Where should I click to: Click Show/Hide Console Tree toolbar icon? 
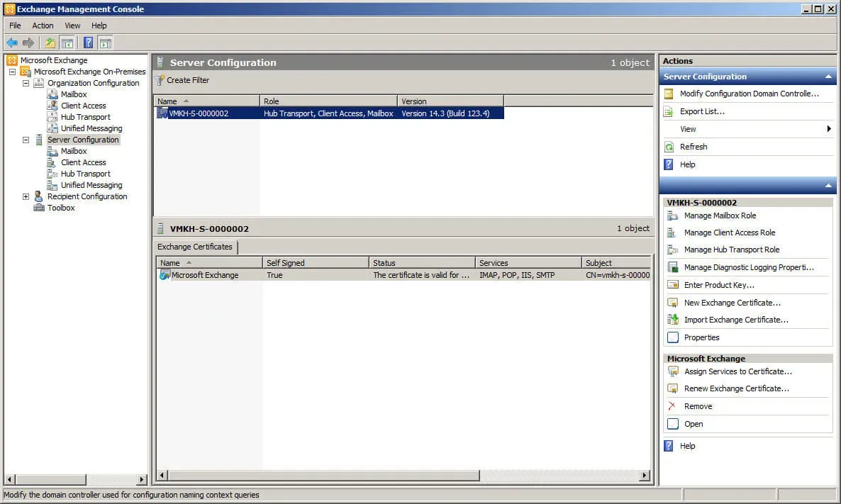pyautogui.click(x=67, y=43)
